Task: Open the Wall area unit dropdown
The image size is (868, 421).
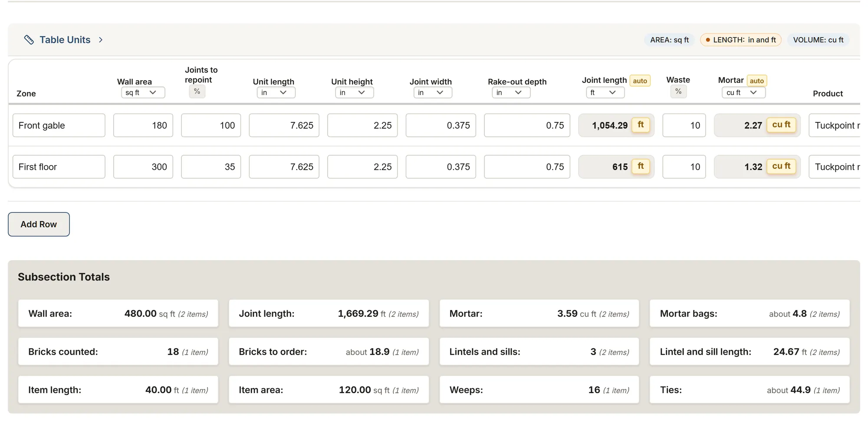Action: tap(143, 92)
